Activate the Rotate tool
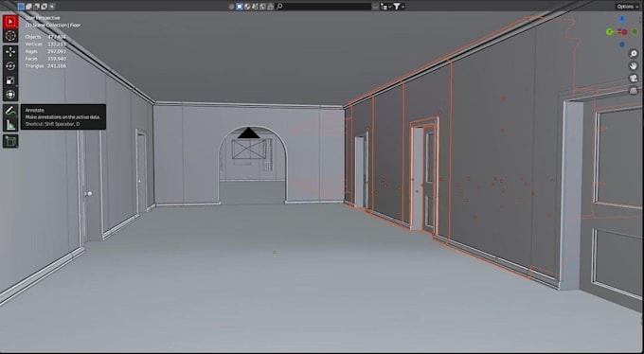This screenshot has height=354, width=644. click(x=10, y=65)
